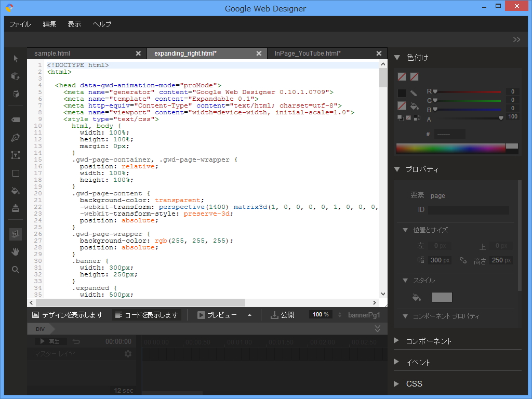Image resolution: width=532 pixels, height=399 pixels.
Task: Choose the Paint Bucket fill tool in left toolbar
Action: click(16, 191)
